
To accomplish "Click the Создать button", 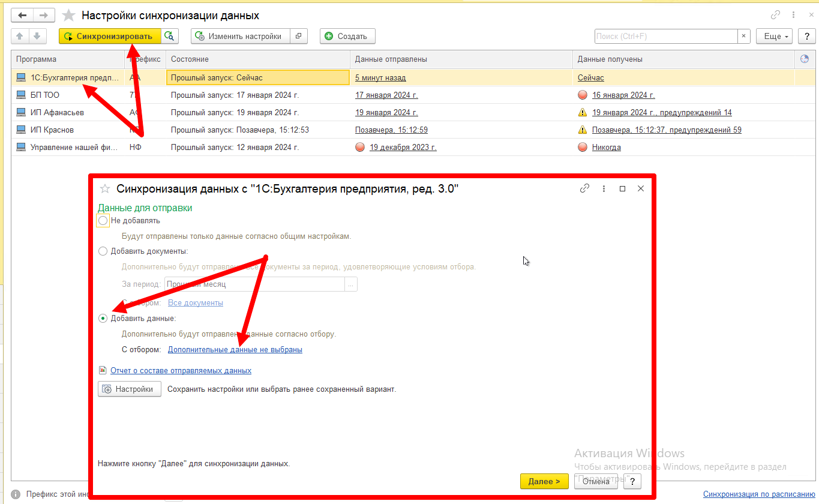I will click(x=347, y=36).
